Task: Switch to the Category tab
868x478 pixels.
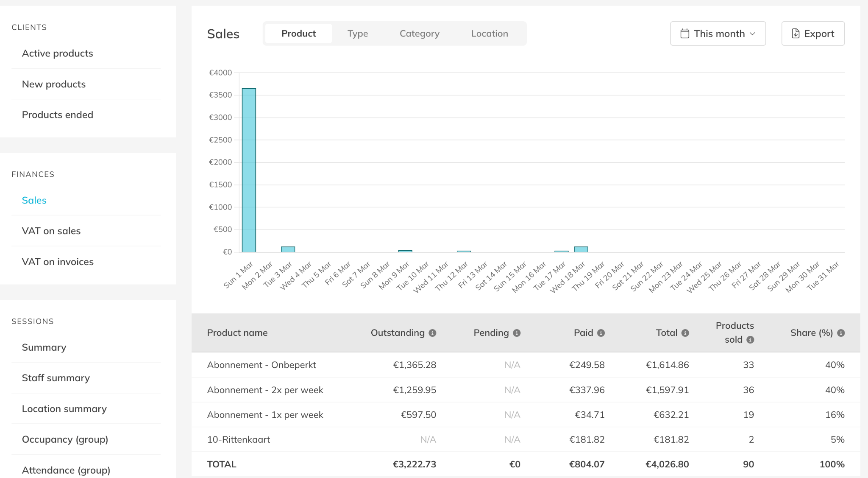Action: click(x=419, y=34)
